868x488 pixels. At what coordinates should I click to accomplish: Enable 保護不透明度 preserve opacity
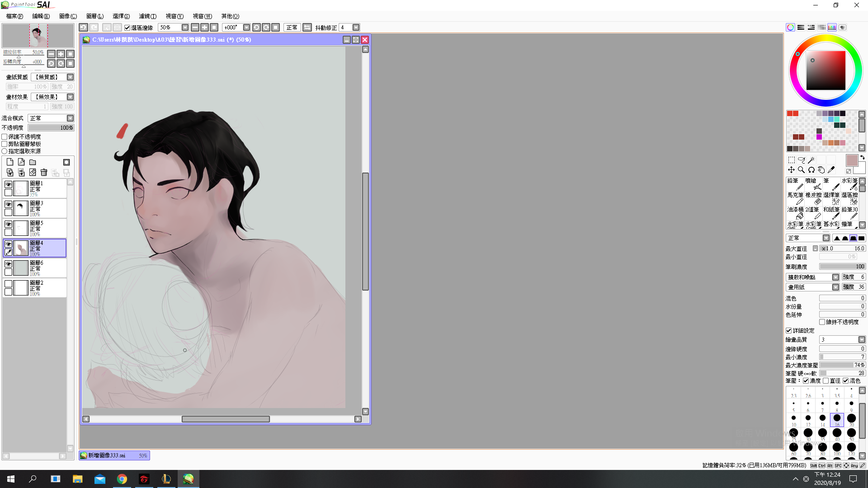[x=5, y=136]
